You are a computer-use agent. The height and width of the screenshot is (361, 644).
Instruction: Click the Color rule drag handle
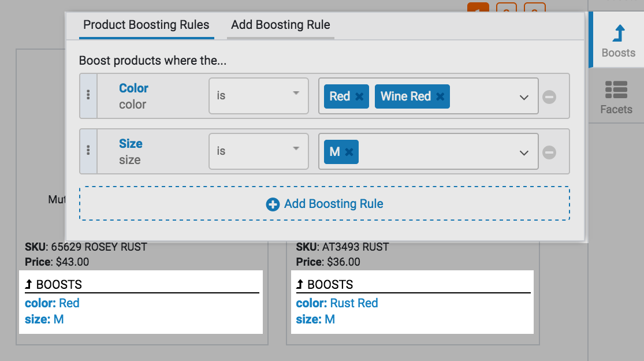[88, 96]
